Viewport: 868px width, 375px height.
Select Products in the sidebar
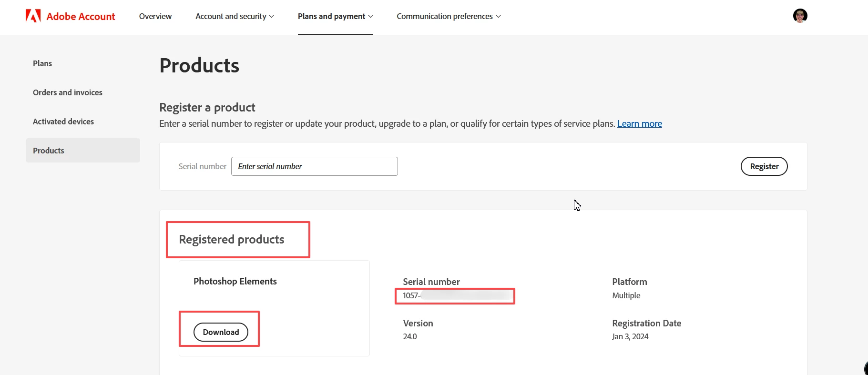pyautogui.click(x=49, y=151)
